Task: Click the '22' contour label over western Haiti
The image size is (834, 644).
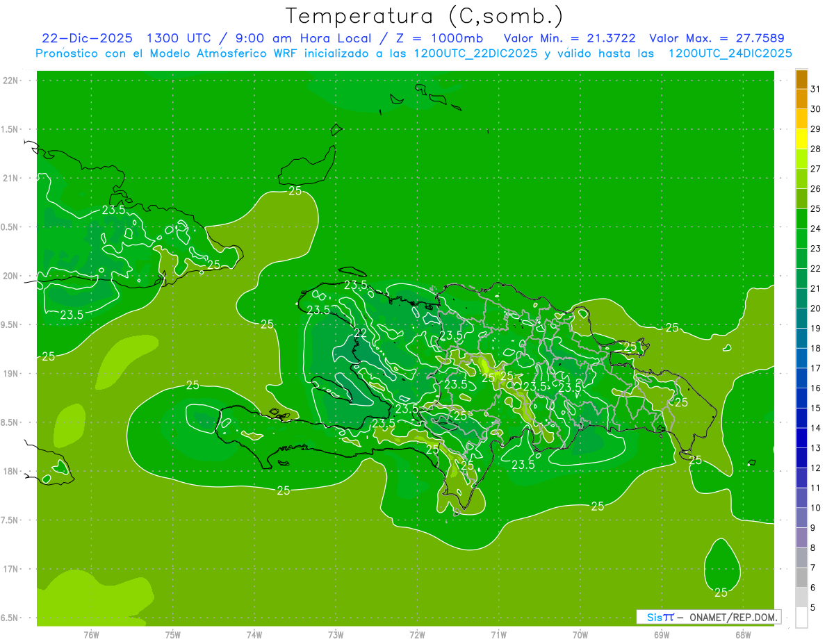Action: [361, 333]
